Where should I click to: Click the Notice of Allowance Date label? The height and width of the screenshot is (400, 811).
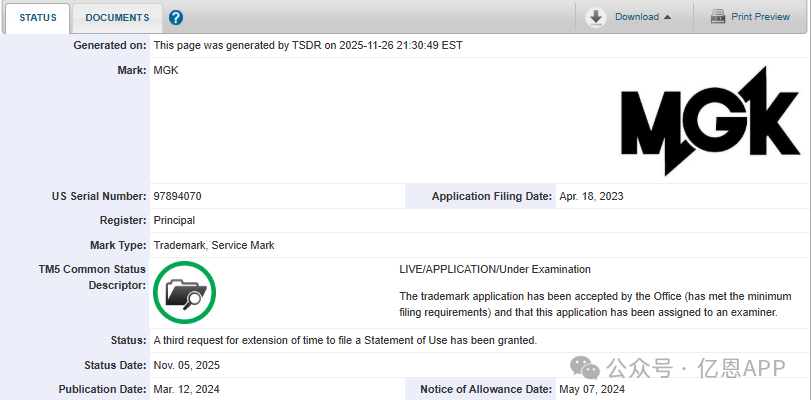(x=486, y=389)
